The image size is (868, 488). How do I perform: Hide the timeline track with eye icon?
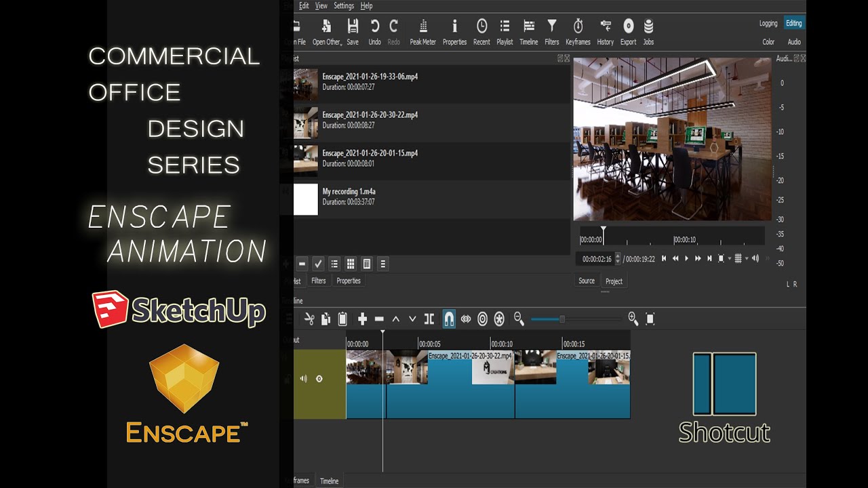(319, 379)
